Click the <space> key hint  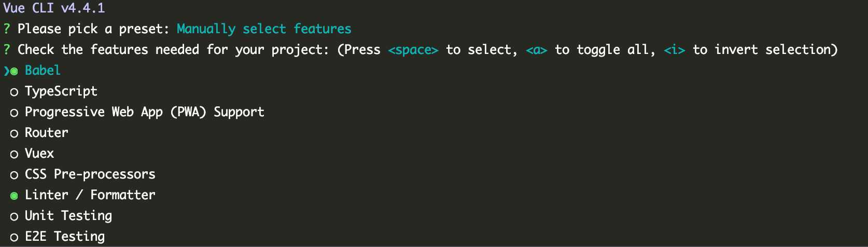tap(413, 50)
